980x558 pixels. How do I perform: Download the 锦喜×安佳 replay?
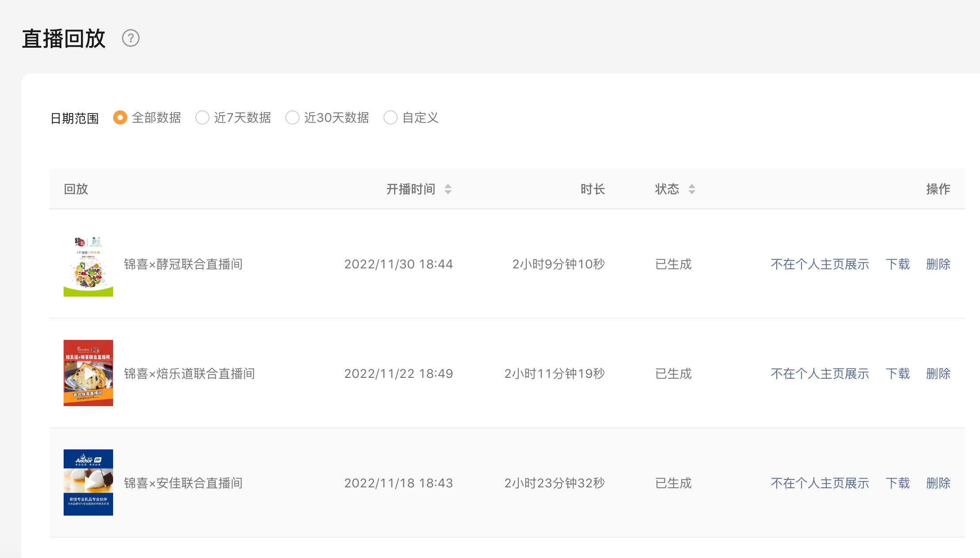(898, 483)
